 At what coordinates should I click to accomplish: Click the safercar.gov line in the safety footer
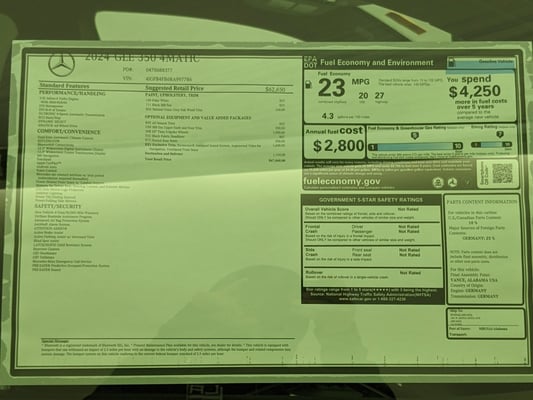tap(372, 299)
